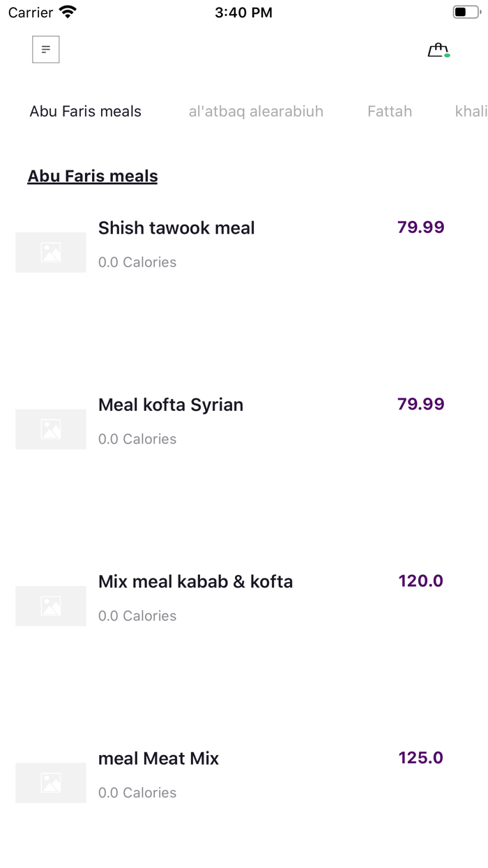Click the bag icon's green notification dot
The image size is (488, 868).
pyautogui.click(x=447, y=55)
